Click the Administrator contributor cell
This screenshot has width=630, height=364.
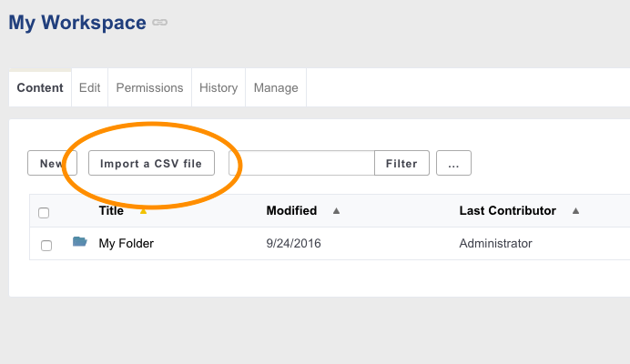click(496, 244)
